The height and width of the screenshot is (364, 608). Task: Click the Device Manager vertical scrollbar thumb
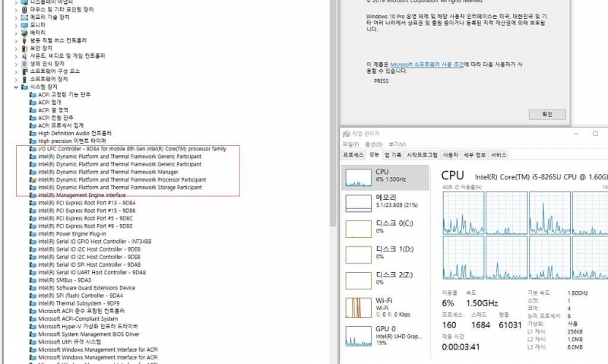333,112
